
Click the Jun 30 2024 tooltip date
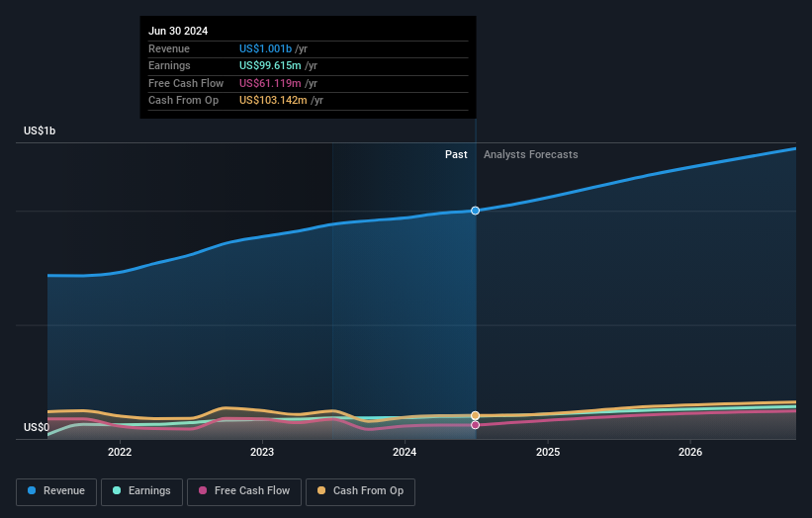178,31
